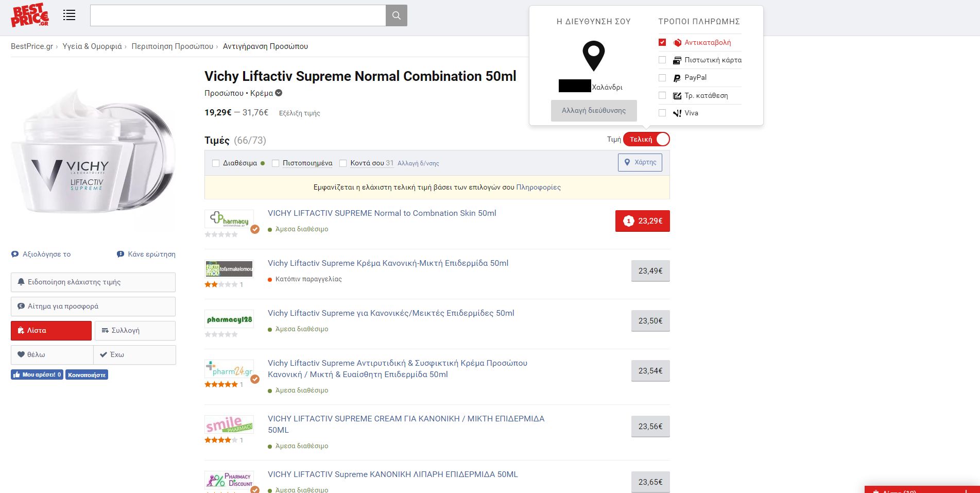This screenshot has height=493, width=980.
Task: Check the PayPal payment option
Action: (x=662, y=78)
